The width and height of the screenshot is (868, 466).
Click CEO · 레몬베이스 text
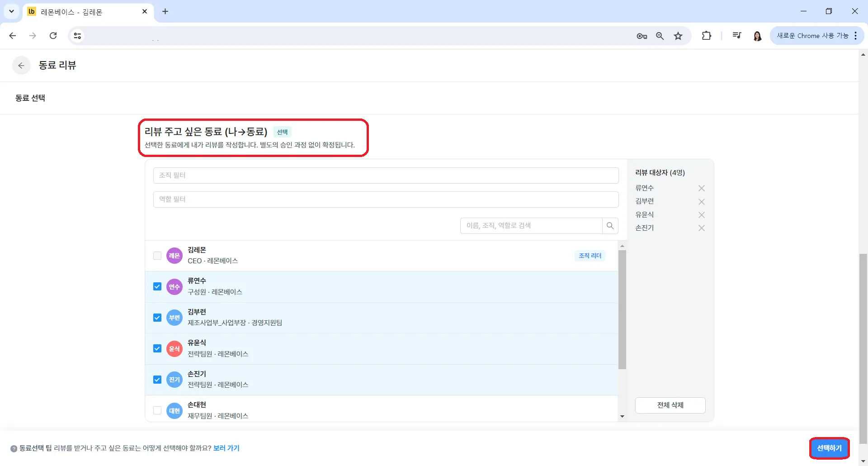[213, 261]
